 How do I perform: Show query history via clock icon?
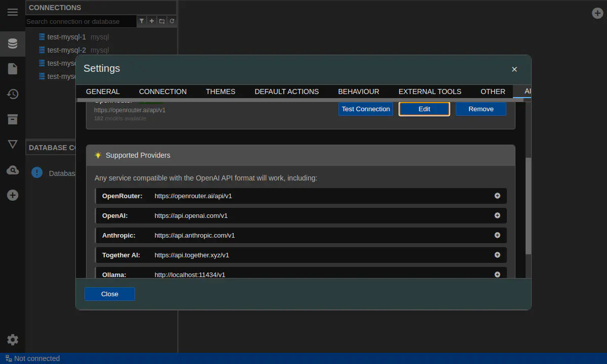pyautogui.click(x=13, y=94)
